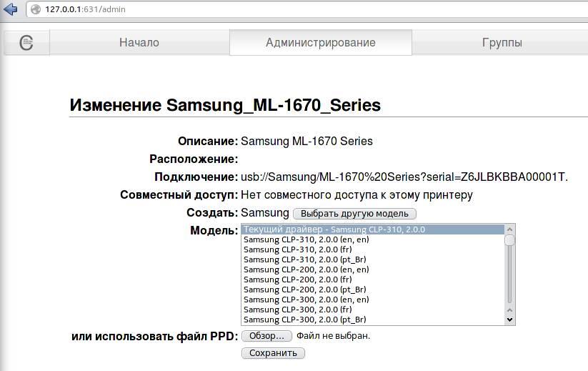Image resolution: width=588 pixels, height=371 pixels.
Task: Save changes with the Сохранить button
Action: coord(273,353)
